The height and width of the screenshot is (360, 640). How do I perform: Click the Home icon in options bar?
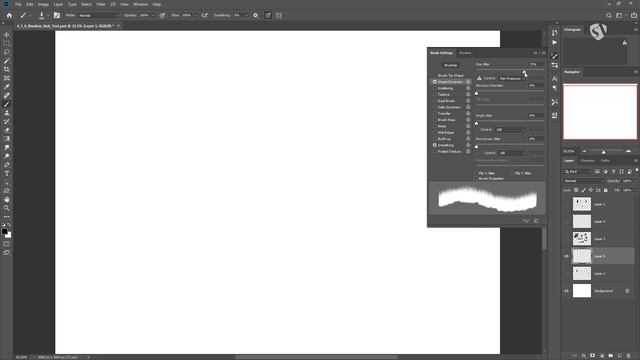[9, 16]
